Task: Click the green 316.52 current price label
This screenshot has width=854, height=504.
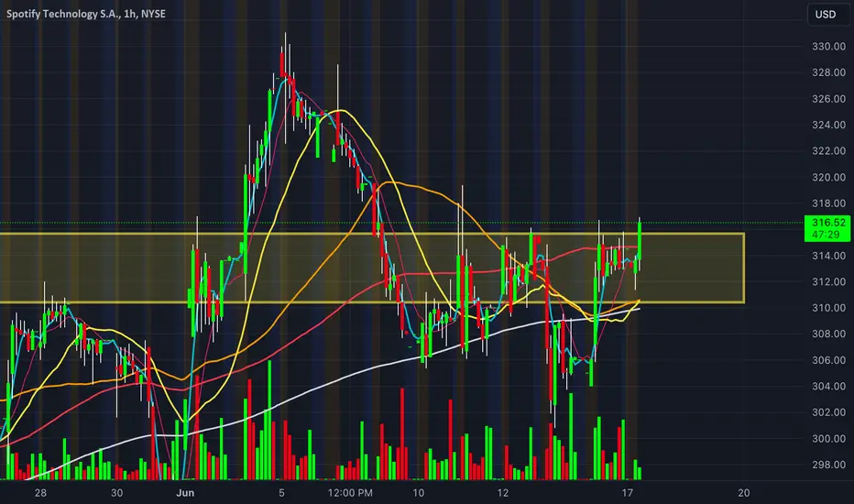Action: pos(827,228)
